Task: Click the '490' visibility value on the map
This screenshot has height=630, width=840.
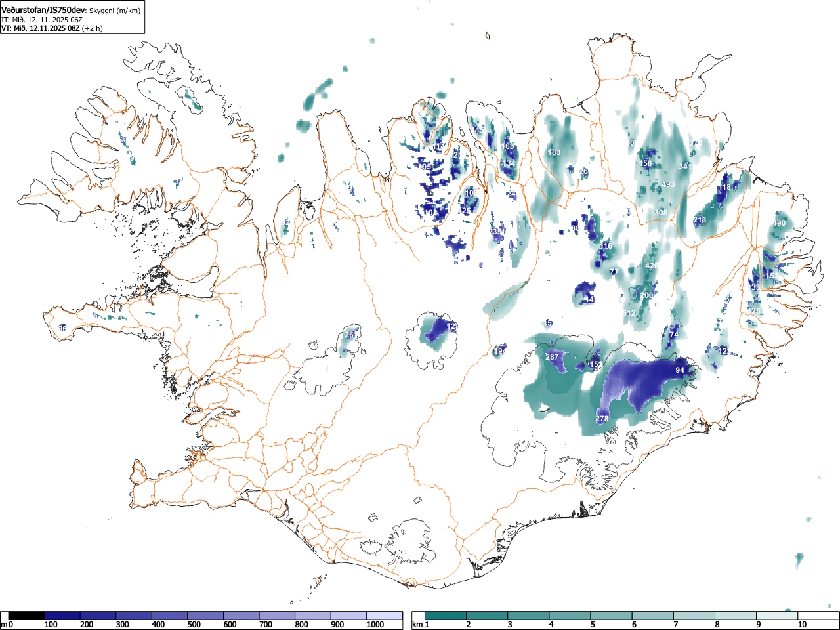Action: [779, 223]
